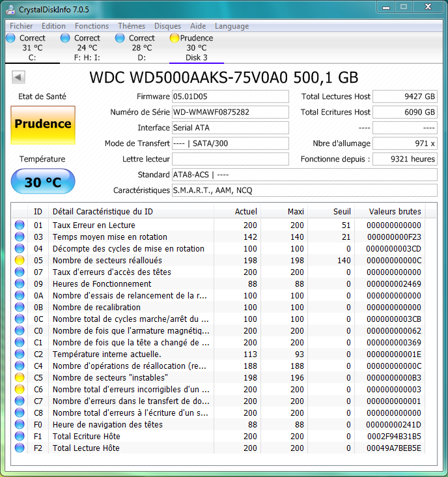This screenshot has width=448, height=477.
Task: Click blue status icon for drives F: H: I:
Action: [x=65, y=38]
